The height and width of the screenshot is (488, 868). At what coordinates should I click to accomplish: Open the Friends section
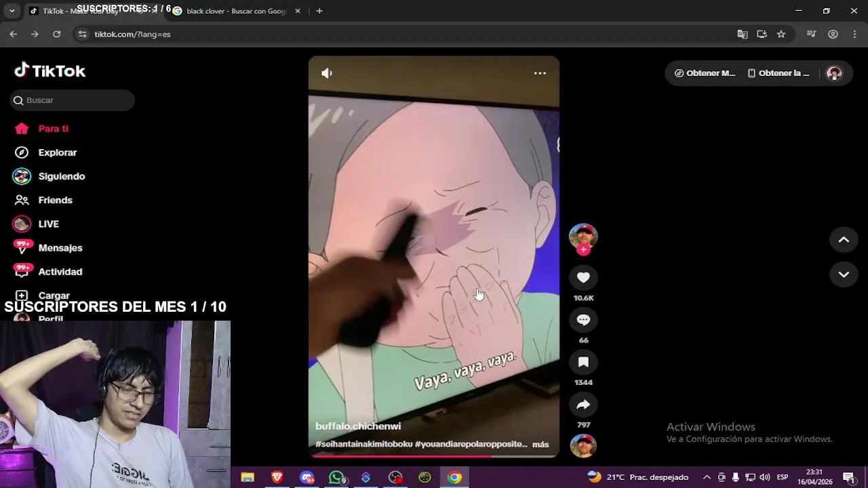click(55, 200)
